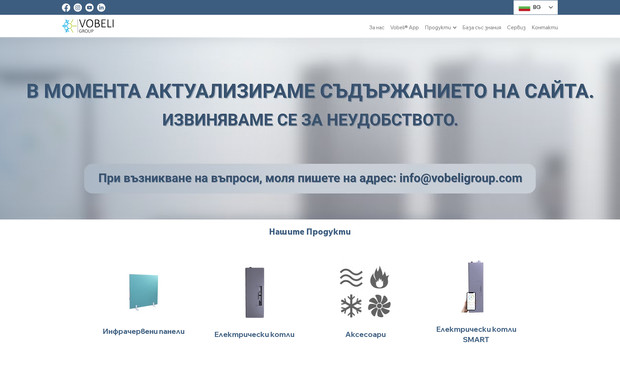Open the Сервиз menu item

tap(516, 28)
